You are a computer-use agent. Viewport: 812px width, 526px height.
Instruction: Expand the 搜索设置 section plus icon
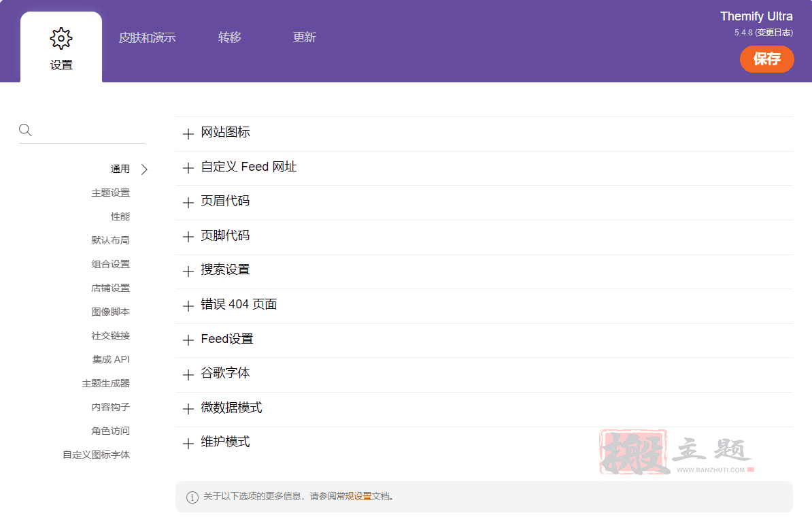[x=188, y=271]
